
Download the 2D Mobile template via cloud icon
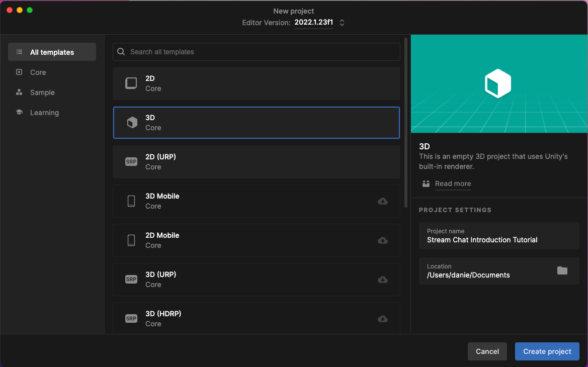383,240
